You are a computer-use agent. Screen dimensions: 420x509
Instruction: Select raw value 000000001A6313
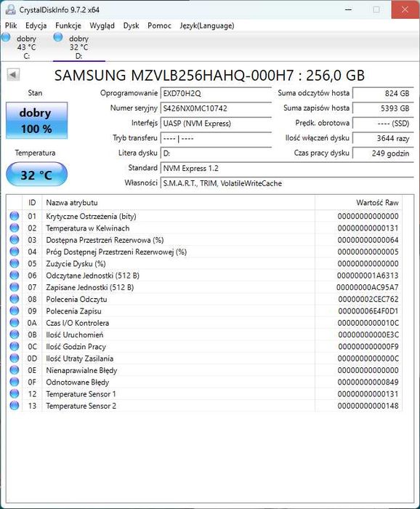368,276
